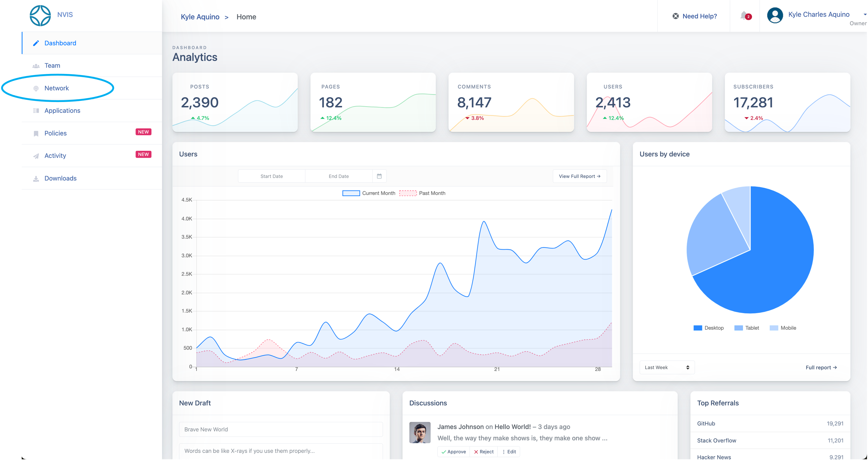Image resolution: width=868 pixels, height=460 pixels.
Task: Open the notifications bell icon
Action: pos(744,16)
